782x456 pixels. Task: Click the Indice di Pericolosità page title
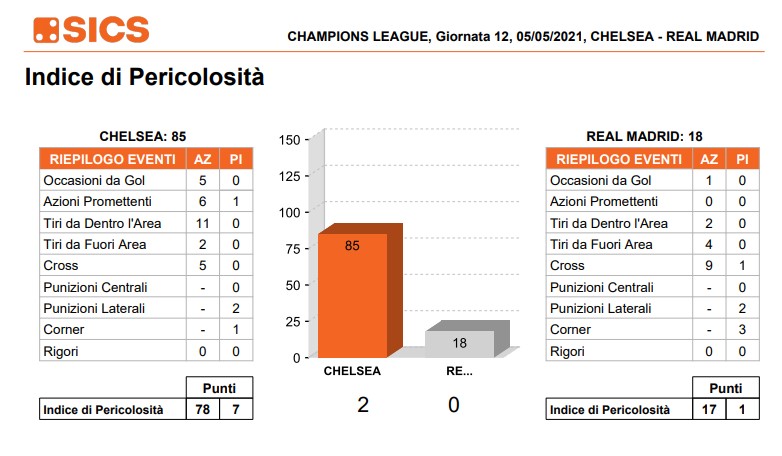[144, 77]
